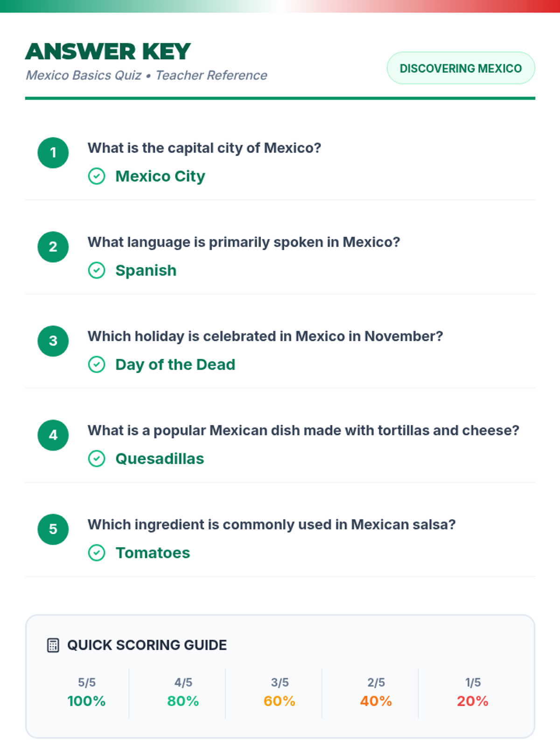Click question number 5 circle badge
The image size is (560, 747).
coord(53,529)
